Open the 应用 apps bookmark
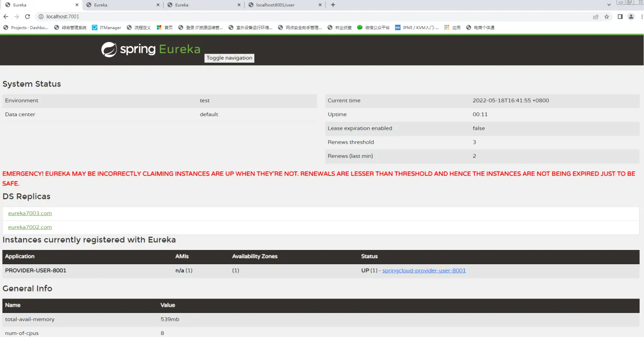This screenshot has width=644, height=337. click(453, 27)
